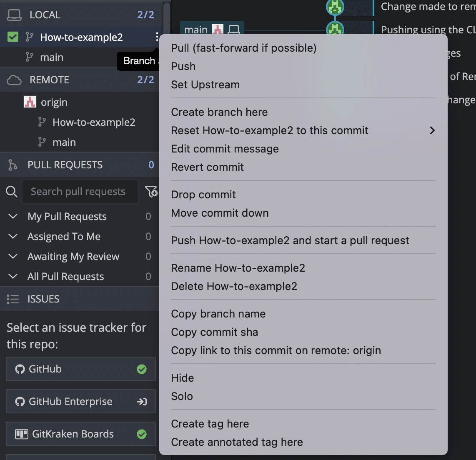The image size is (476, 460).
Task: Collapse the REMOTE section header
Action: click(80, 80)
